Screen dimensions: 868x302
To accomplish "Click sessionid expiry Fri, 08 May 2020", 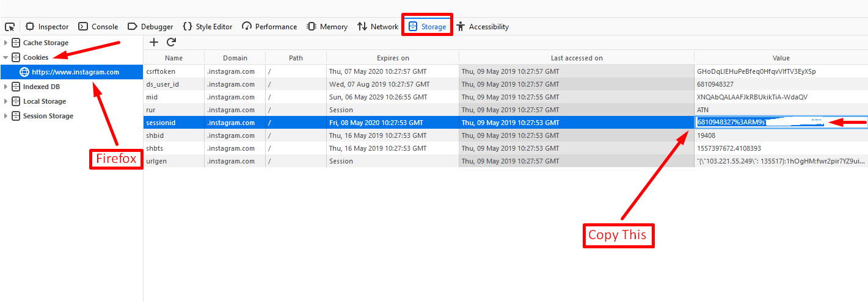I will click(x=376, y=123).
